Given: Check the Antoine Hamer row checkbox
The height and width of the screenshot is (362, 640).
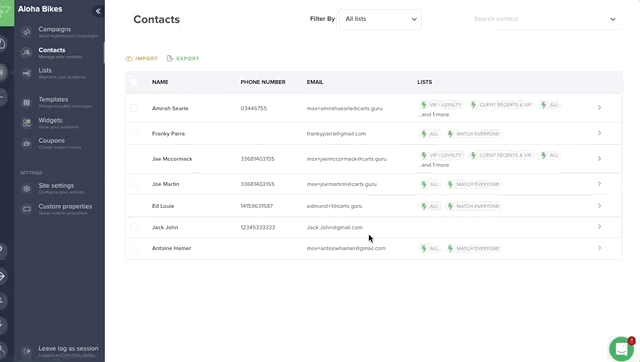Looking at the screenshot, I should 134,248.
